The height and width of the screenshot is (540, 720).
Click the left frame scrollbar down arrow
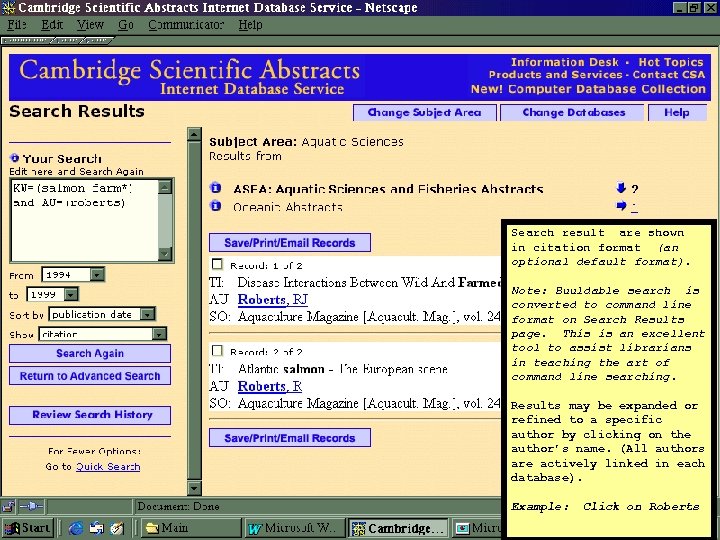pos(195,488)
